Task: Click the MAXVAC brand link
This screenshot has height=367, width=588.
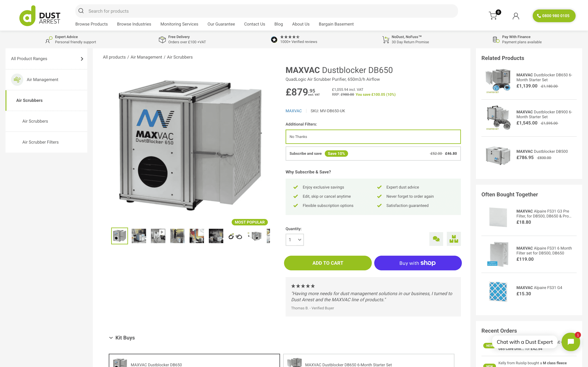Action: pos(293,111)
